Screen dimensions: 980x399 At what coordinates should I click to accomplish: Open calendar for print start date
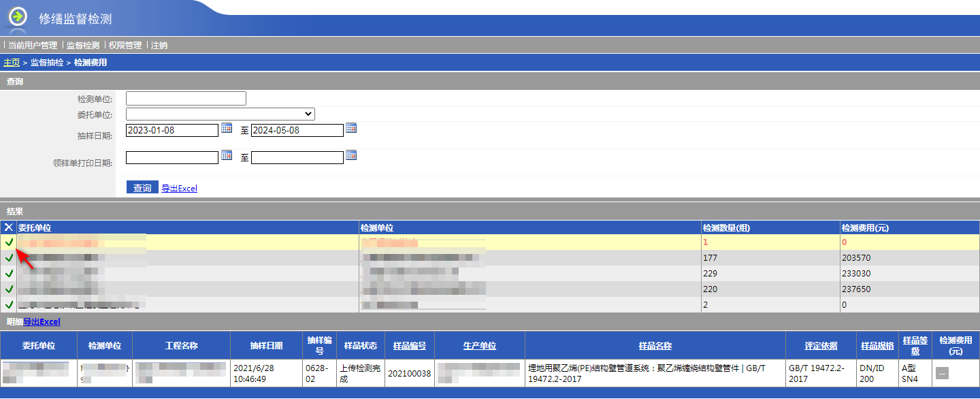(227, 155)
